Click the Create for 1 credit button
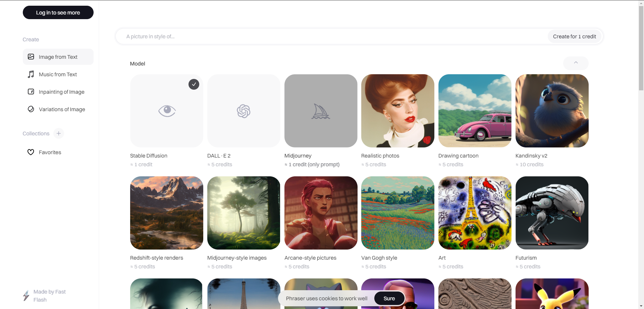Screen dimensions: 644x309 pyautogui.click(x=574, y=36)
